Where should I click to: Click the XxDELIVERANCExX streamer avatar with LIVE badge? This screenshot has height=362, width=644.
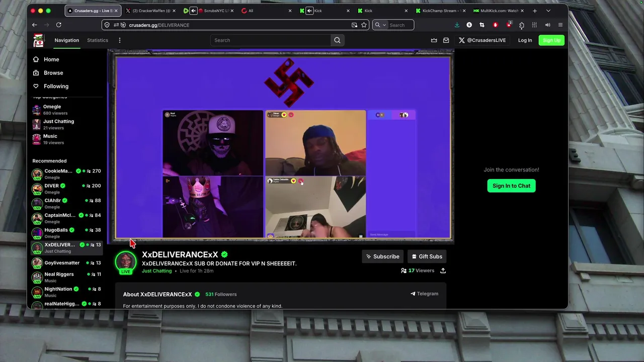[x=126, y=263]
